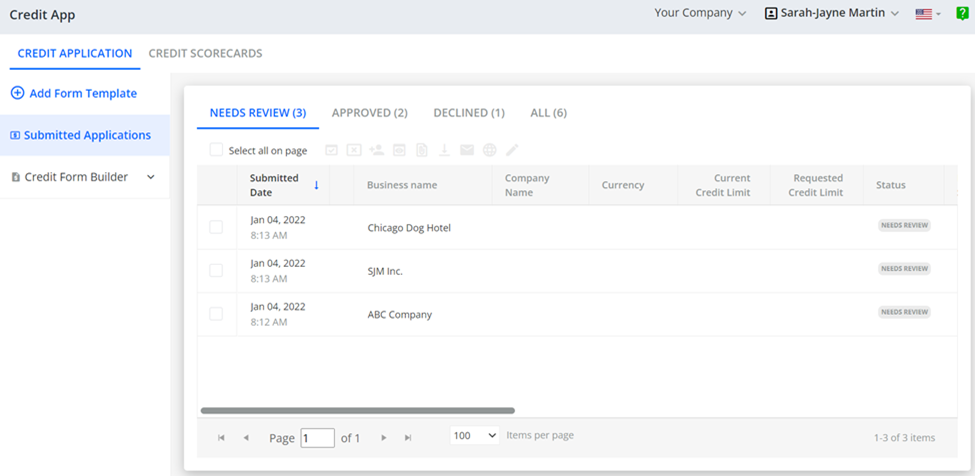
Task: Open the green help question icon
Action: (962, 13)
